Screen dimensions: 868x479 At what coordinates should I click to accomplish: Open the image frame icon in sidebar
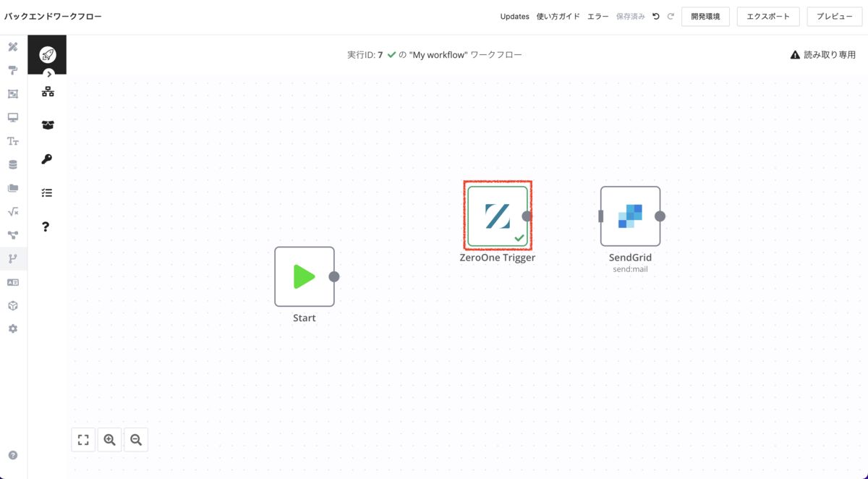coord(13,94)
